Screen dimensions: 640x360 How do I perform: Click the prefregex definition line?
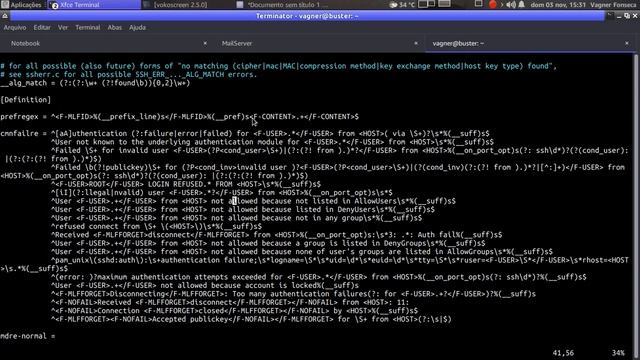(x=180, y=117)
